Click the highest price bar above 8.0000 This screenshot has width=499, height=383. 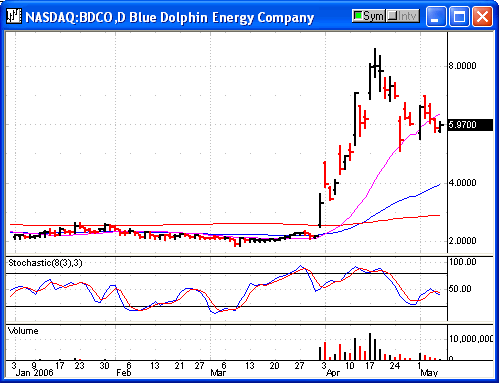tap(375, 63)
